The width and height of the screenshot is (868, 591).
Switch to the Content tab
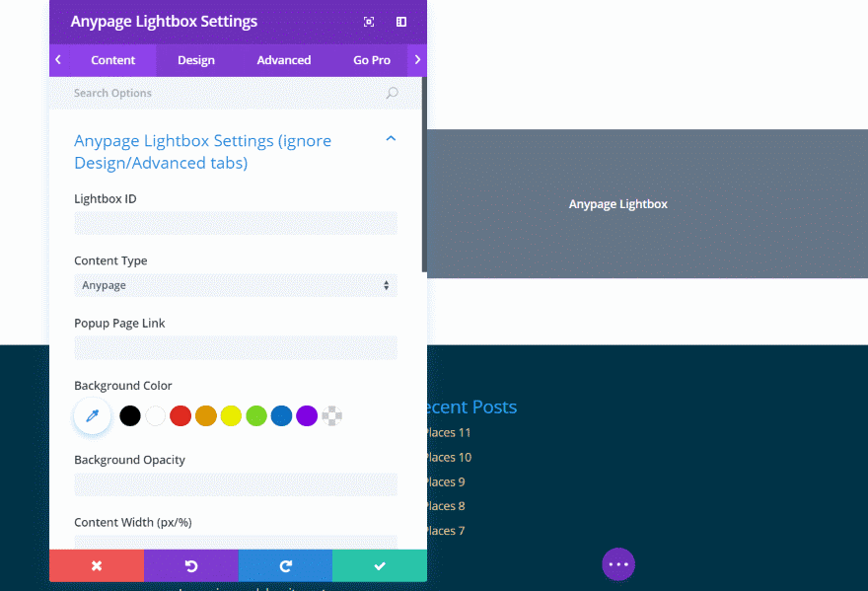click(x=112, y=60)
